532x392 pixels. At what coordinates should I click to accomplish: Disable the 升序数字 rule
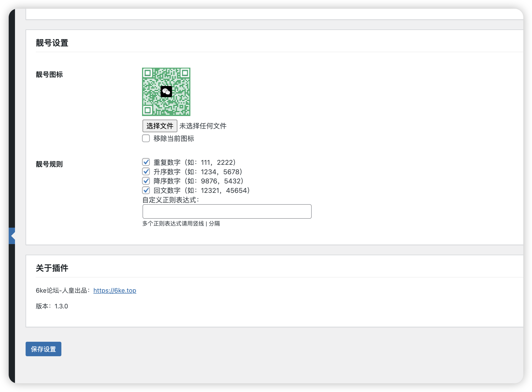146,172
